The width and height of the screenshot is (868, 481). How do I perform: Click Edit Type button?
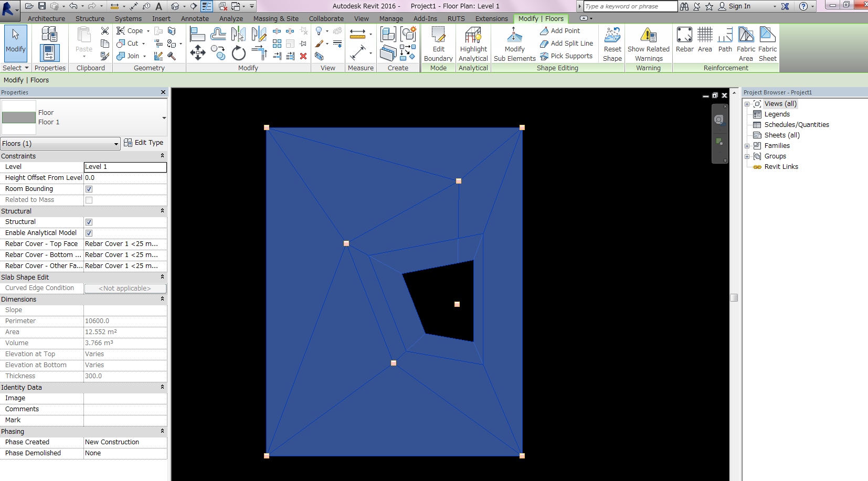(x=143, y=143)
